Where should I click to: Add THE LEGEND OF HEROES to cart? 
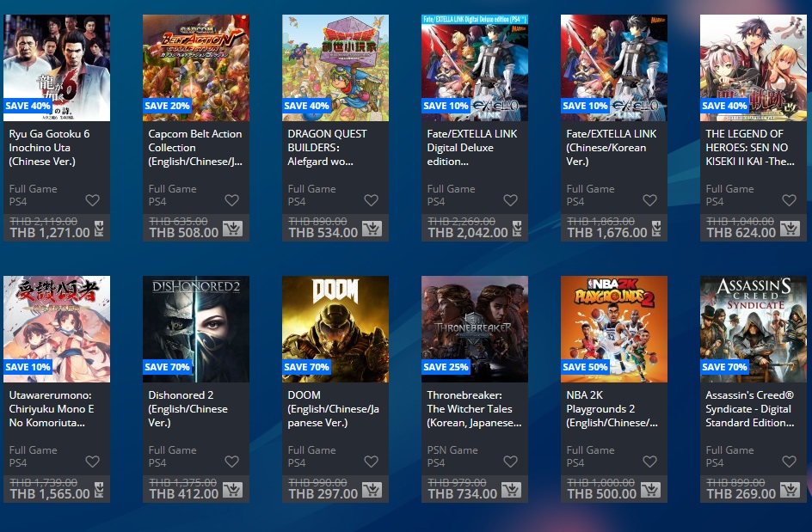790,229
